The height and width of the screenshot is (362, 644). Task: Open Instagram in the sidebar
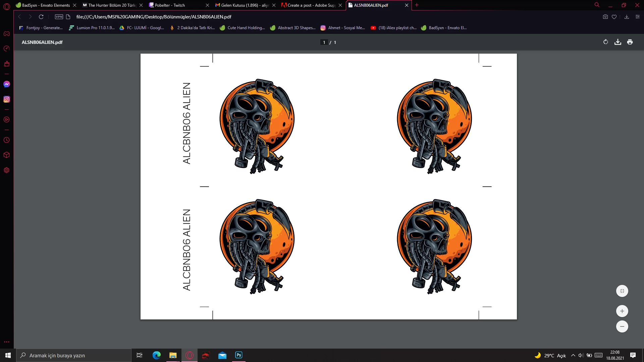pyautogui.click(x=7, y=99)
